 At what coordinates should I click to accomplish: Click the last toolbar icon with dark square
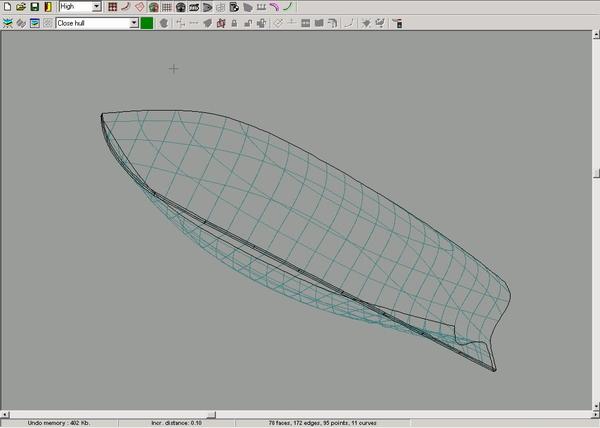tap(397, 23)
